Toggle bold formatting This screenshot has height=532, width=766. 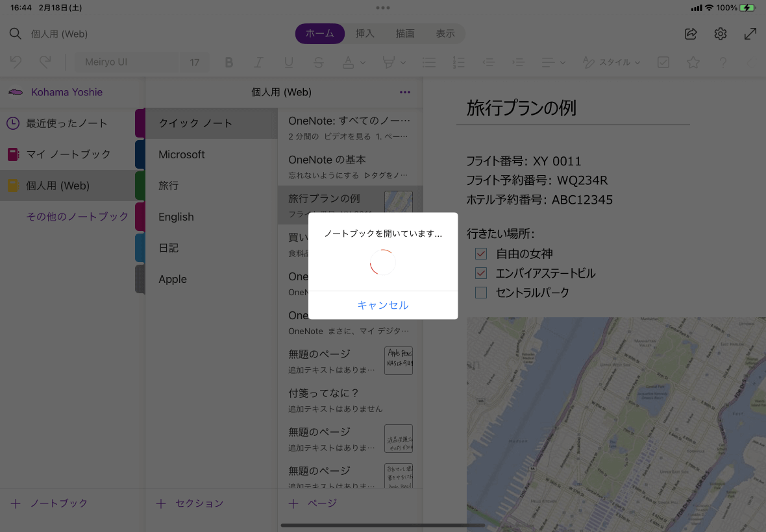pyautogui.click(x=229, y=62)
